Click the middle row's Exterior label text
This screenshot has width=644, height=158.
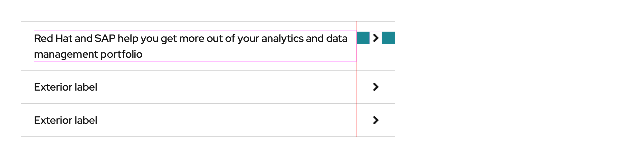tap(66, 87)
